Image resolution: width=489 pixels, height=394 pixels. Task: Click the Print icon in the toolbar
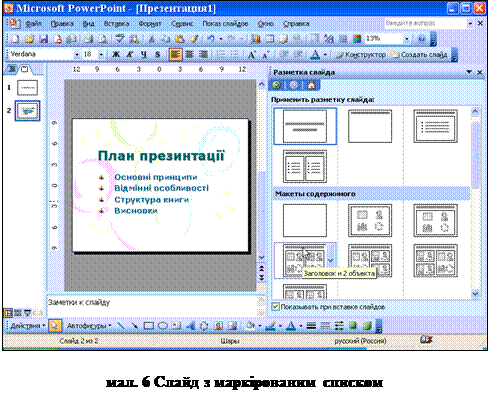(x=88, y=39)
